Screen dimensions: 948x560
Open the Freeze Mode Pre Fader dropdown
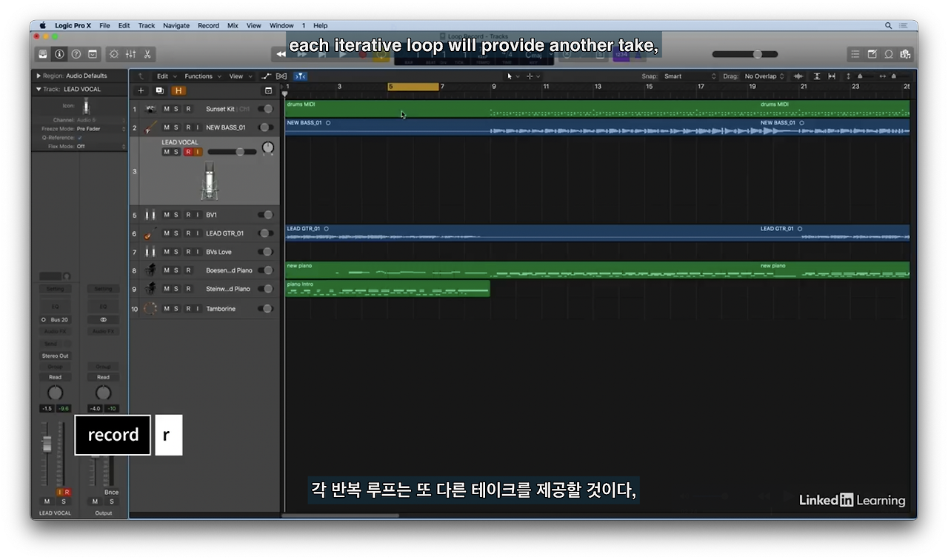point(101,129)
